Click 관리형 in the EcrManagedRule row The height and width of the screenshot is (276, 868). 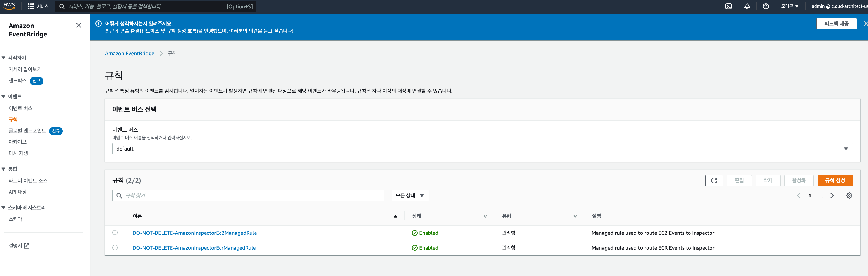[x=508, y=248]
